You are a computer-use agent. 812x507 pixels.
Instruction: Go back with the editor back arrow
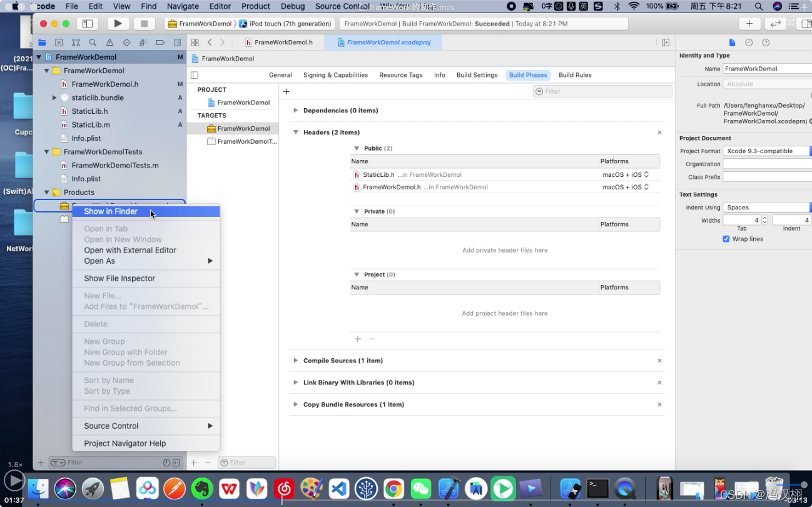pos(210,43)
